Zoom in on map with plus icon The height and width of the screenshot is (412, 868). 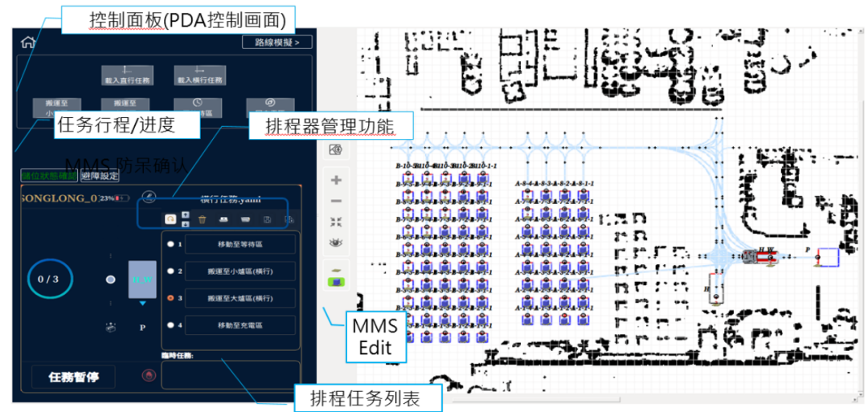tap(337, 180)
